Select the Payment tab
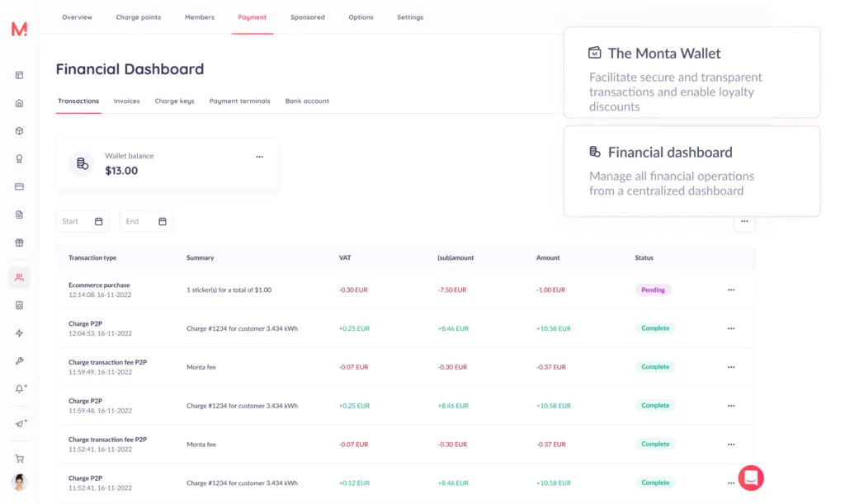Viewport: 845px width, 504px height. [x=253, y=17]
